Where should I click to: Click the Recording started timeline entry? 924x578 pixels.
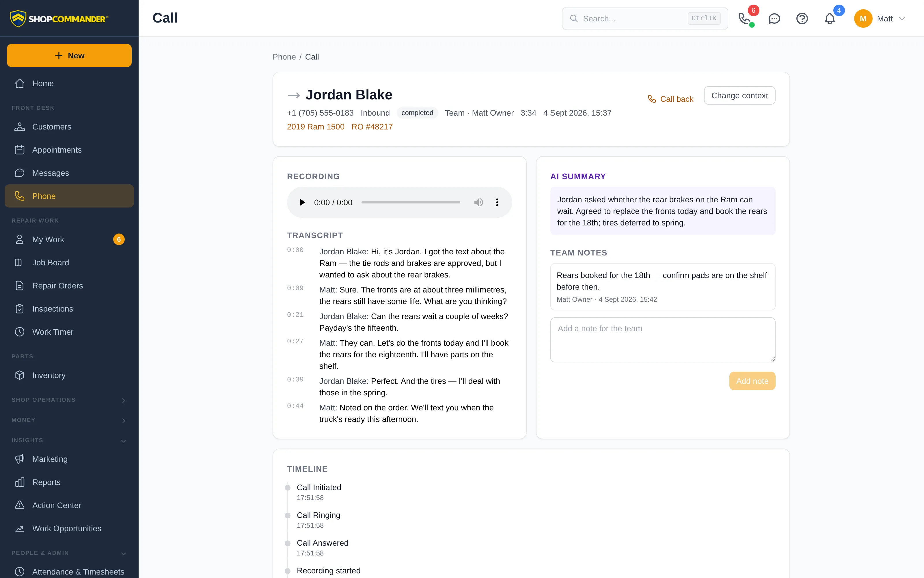point(328,571)
